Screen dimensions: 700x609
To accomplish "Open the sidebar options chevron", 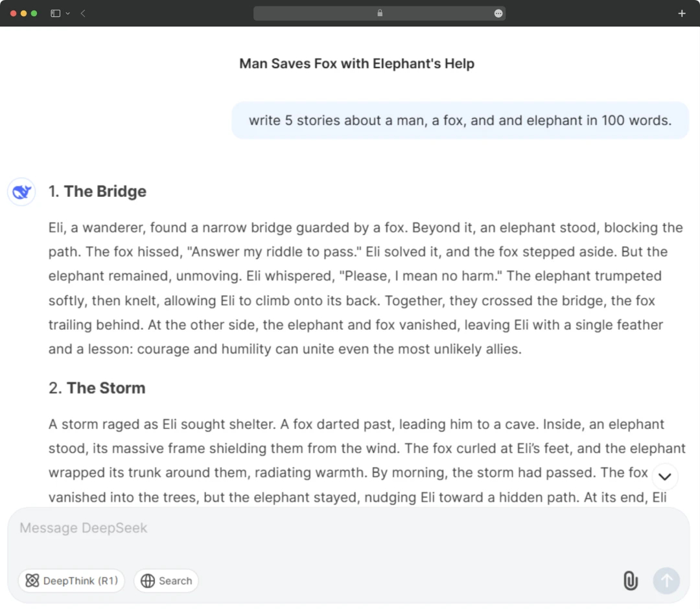I will [67, 13].
